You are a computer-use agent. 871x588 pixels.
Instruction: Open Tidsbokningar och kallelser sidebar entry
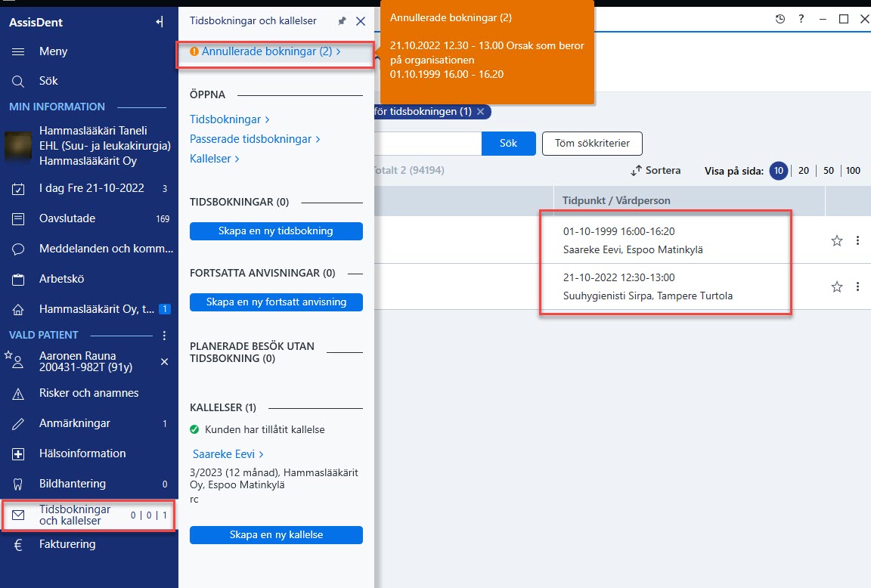pyautogui.click(x=89, y=515)
